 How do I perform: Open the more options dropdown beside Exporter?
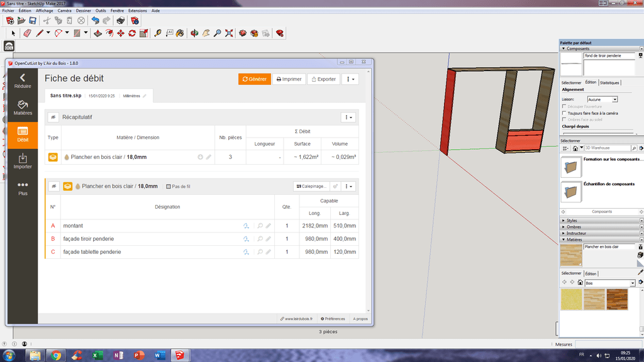coord(350,79)
